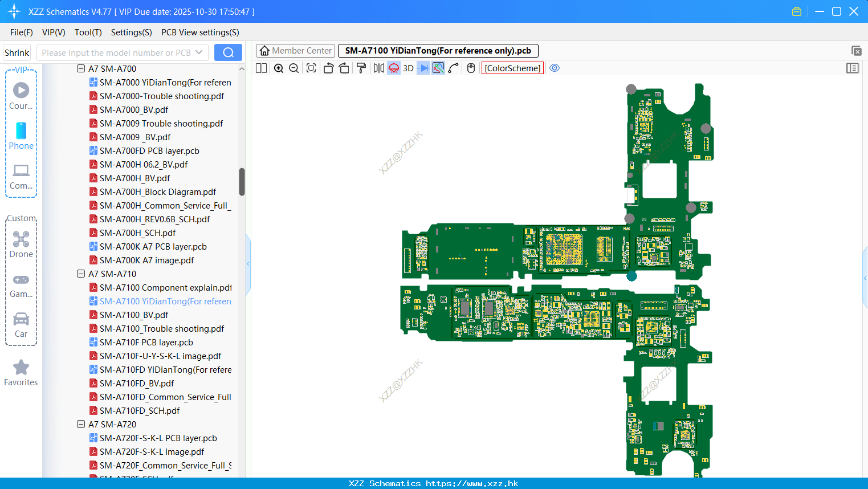Viewport: 868px width, 489px height.
Task: Open SM-A700H_Block Diagram.pdf
Action: coord(158,191)
